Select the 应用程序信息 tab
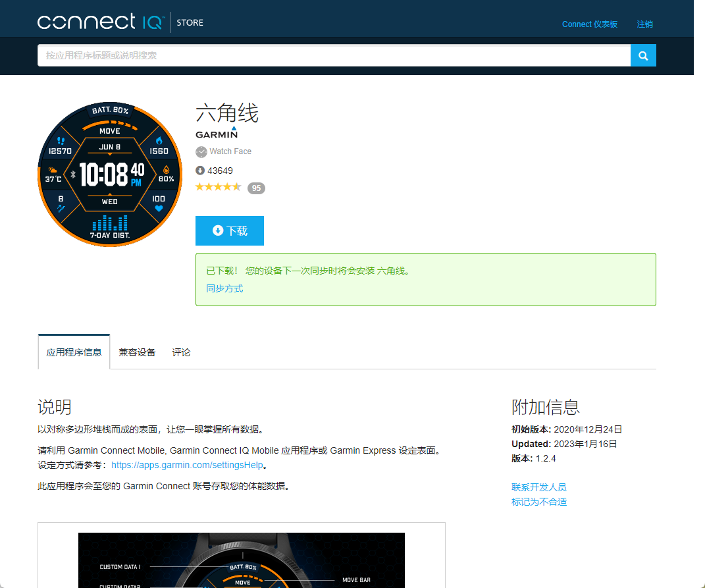The height and width of the screenshot is (588, 705). [74, 352]
